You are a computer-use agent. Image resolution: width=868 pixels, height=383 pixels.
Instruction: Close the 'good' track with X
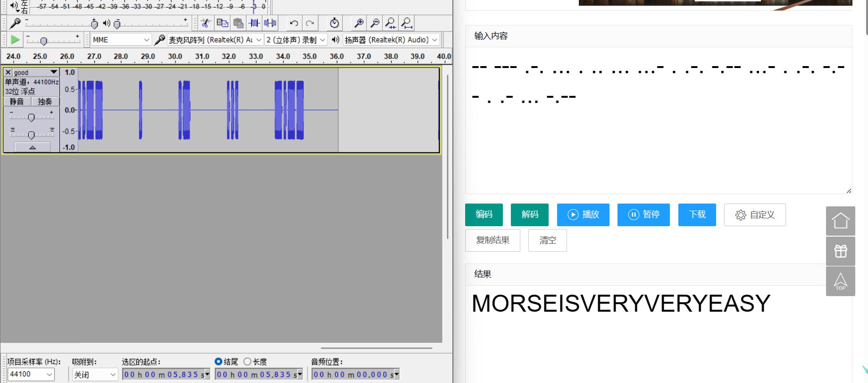pos(8,72)
